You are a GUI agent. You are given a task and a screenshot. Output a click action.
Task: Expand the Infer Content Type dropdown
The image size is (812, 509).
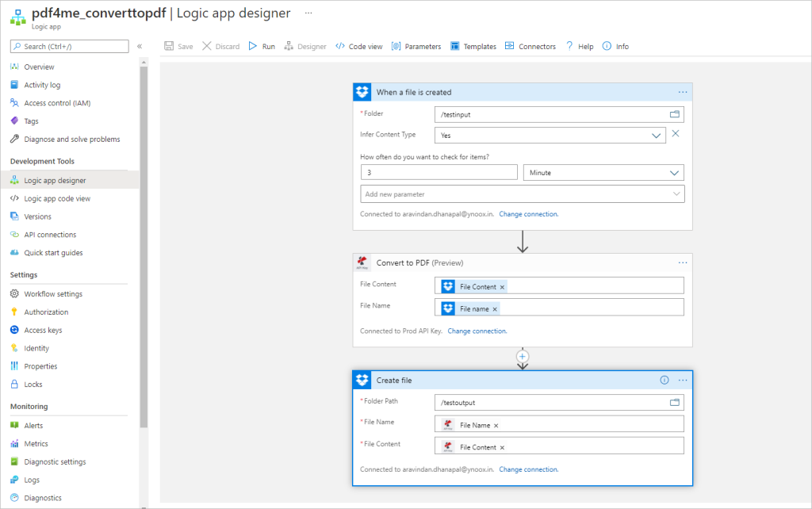(657, 136)
